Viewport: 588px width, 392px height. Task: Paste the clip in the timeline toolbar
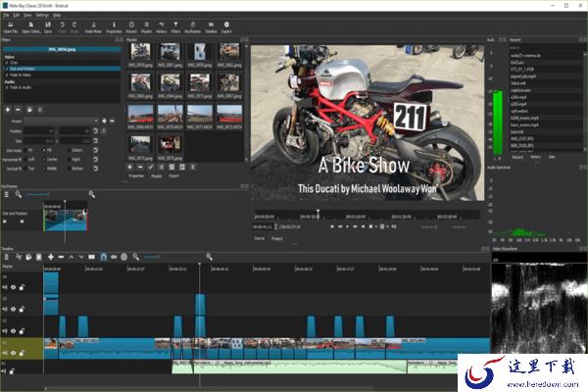pyautogui.click(x=38, y=257)
